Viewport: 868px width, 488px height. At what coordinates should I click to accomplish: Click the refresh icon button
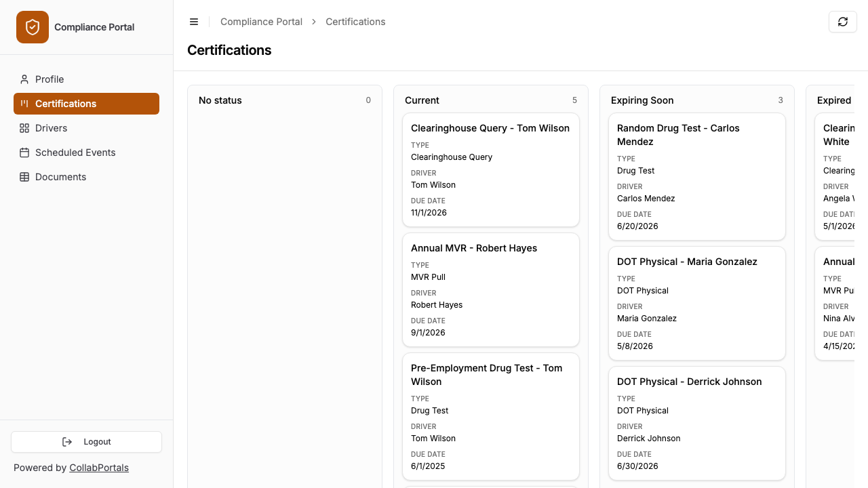(x=843, y=22)
